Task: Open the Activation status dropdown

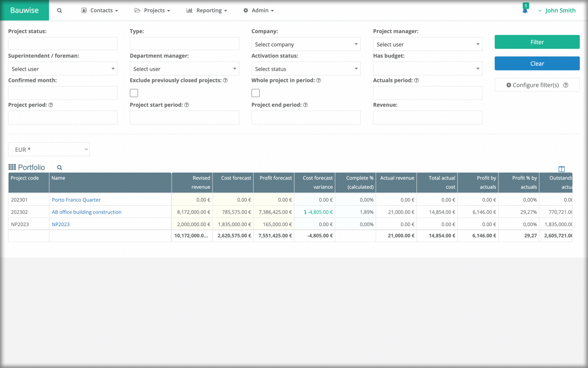Action: pos(306,69)
